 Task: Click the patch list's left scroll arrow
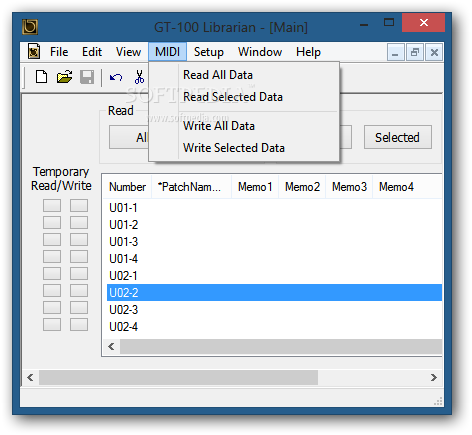(112, 347)
